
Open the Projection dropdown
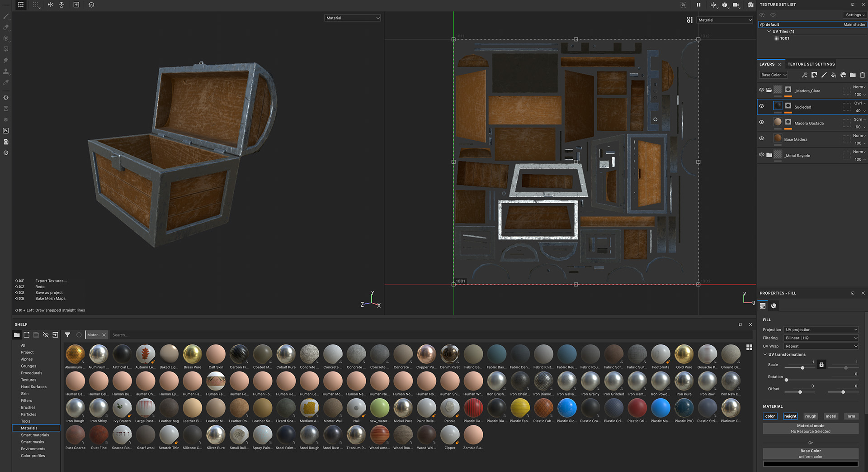coord(821,329)
